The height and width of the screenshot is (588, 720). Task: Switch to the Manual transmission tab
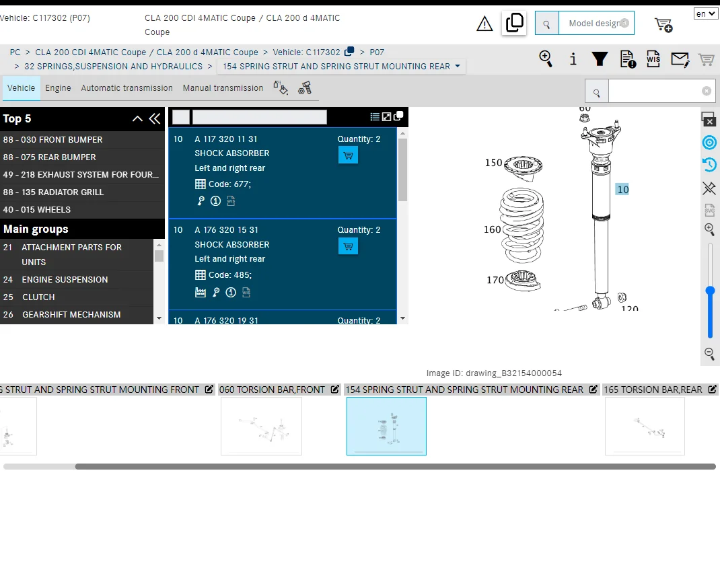pos(223,87)
